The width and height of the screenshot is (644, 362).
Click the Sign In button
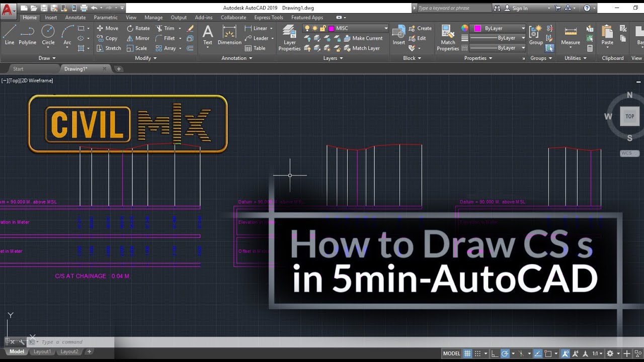[515, 8]
